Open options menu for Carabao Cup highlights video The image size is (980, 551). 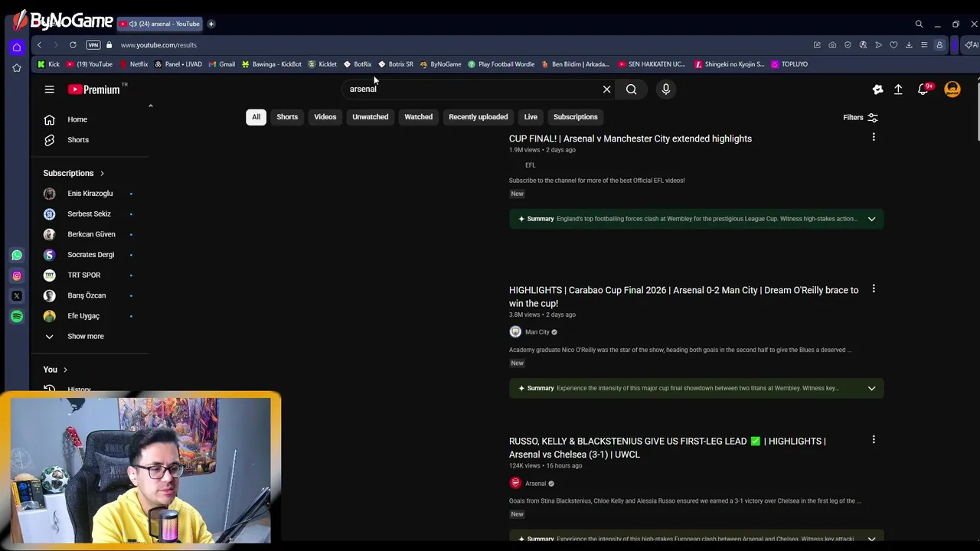click(x=874, y=289)
